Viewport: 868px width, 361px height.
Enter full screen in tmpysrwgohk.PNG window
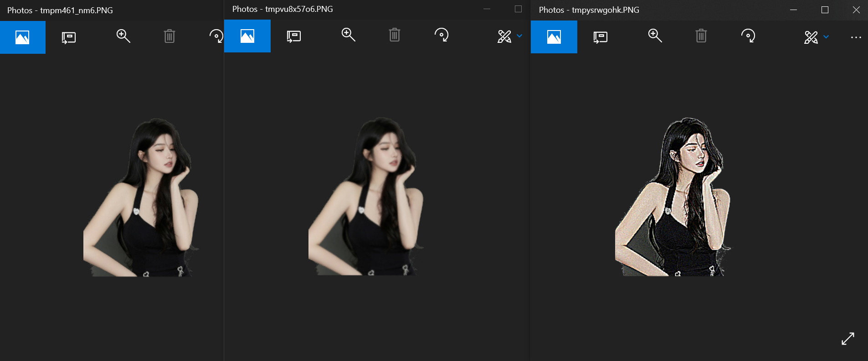click(x=848, y=339)
